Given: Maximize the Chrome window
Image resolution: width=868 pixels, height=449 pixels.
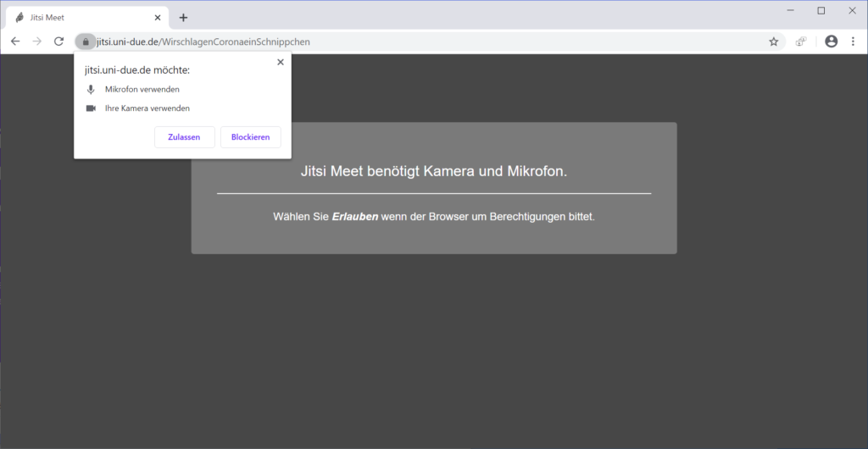Looking at the screenshot, I should click(x=821, y=10).
